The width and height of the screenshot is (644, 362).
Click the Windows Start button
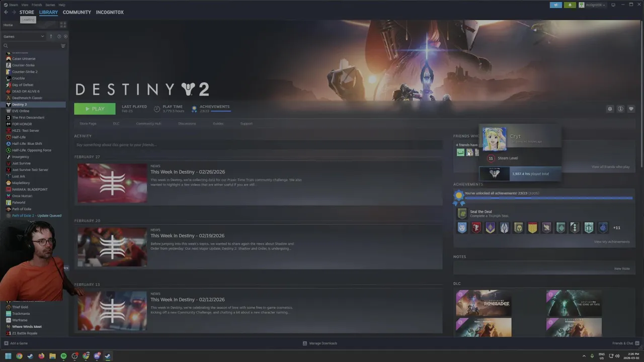coord(8,356)
